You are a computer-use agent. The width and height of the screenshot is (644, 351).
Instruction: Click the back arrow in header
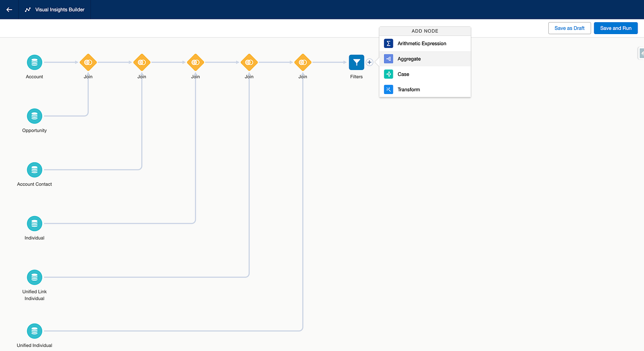pos(9,9)
